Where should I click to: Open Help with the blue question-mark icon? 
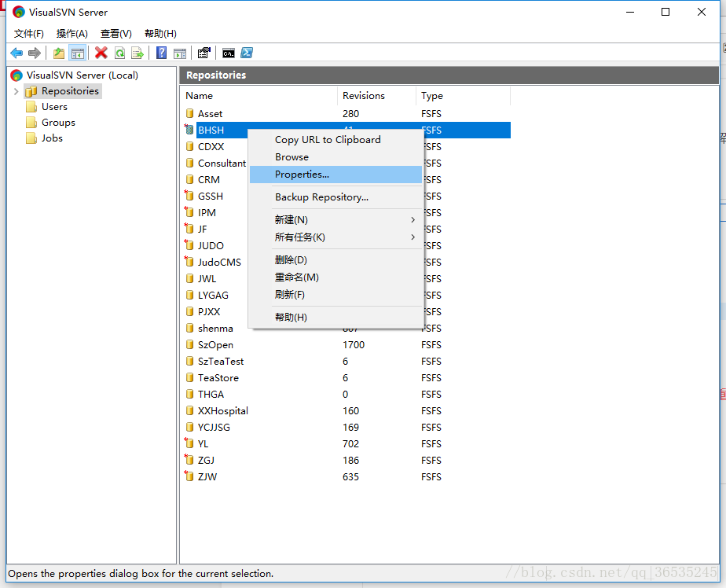pyautogui.click(x=161, y=53)
